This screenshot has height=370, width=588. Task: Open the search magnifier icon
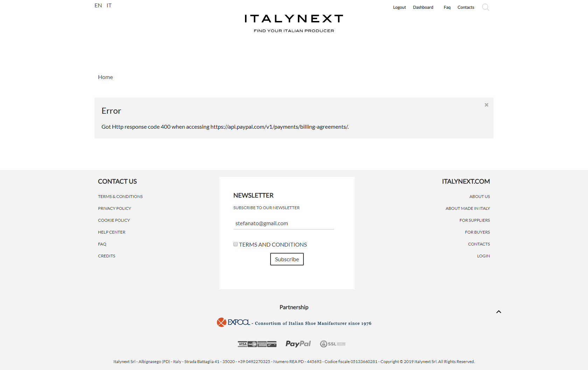485,7
